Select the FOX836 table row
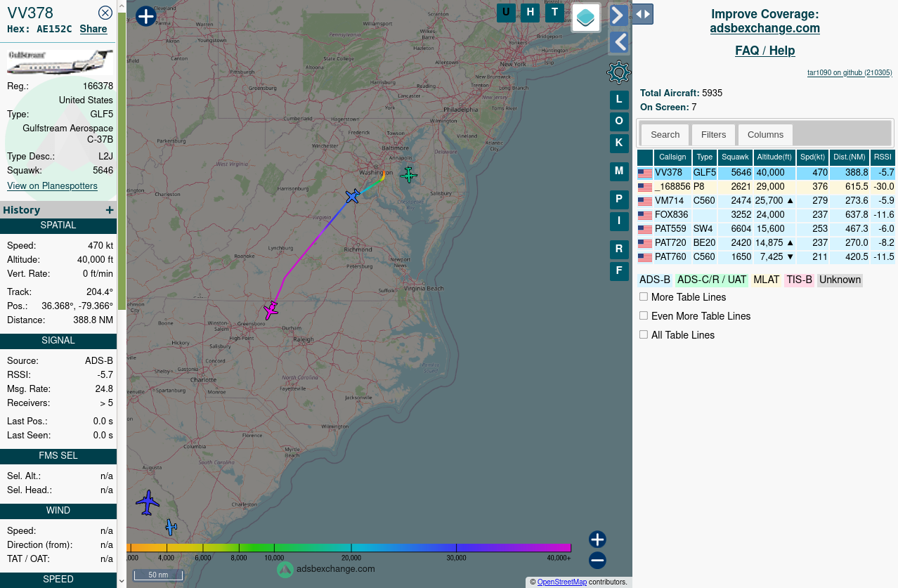Screen dimensions: 898x588 (766, 215)
